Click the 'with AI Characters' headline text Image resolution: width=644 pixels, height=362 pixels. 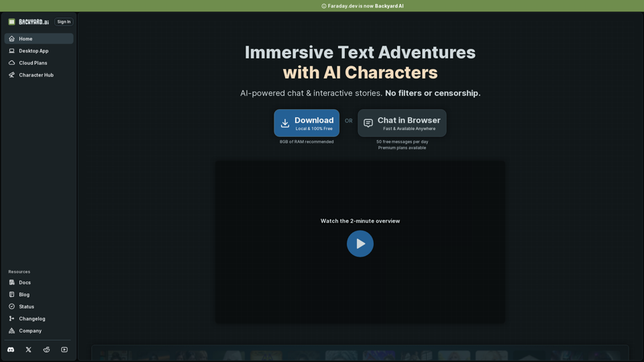[x=360, y=72]
